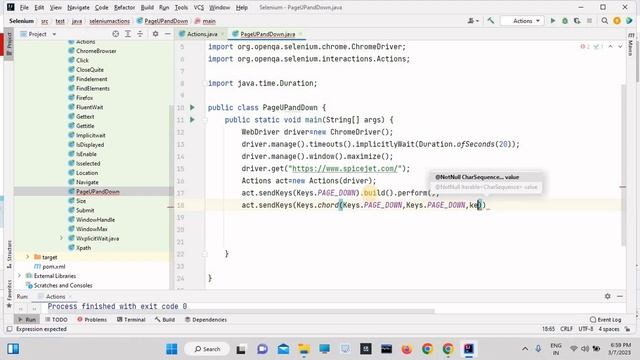Expand External Libraries node
Image resolution: width=640 pixels, height=360 pixels.
coord(19,276)
